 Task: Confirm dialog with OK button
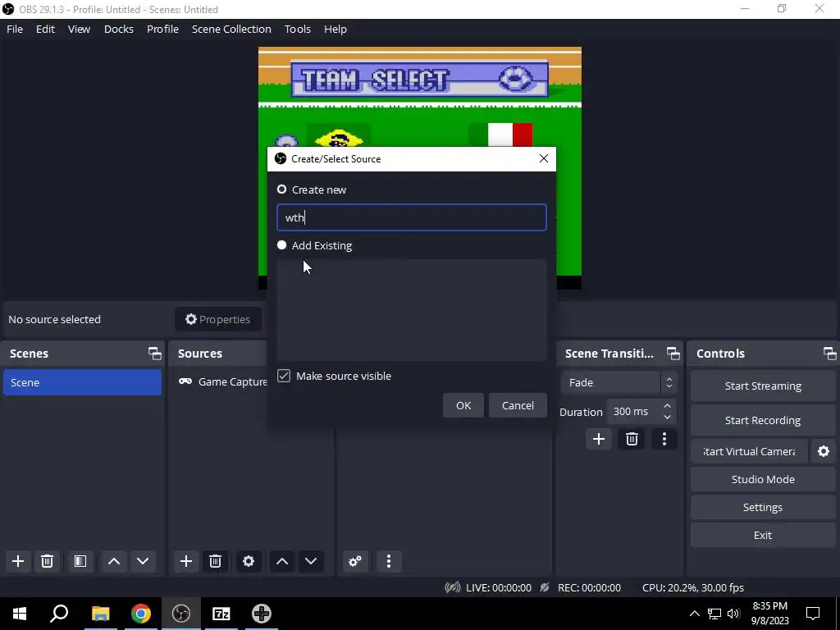pyautogui.click(x=463, y=405)
